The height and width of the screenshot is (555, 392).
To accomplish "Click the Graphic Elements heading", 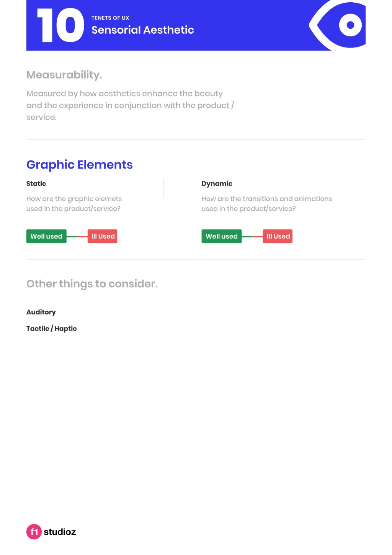I will click(x=80, y=165).
